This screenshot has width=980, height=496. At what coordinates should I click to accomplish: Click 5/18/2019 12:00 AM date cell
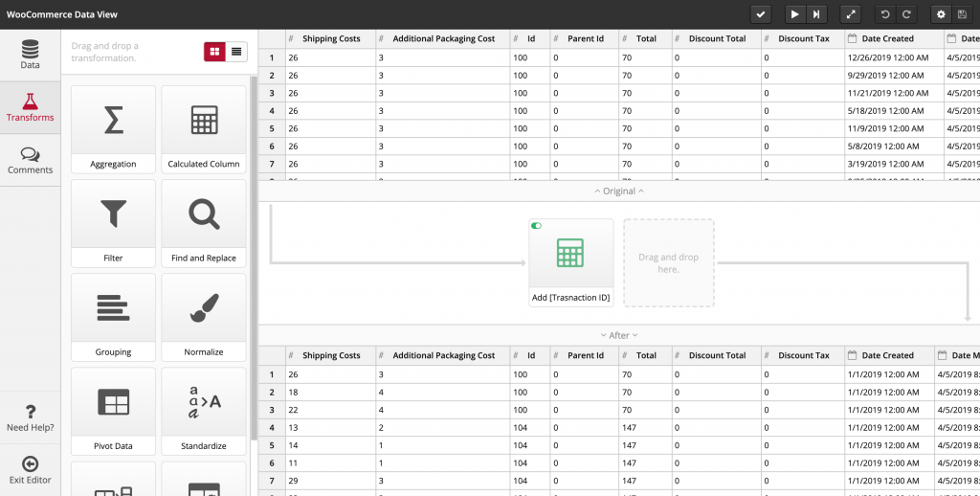895,111
